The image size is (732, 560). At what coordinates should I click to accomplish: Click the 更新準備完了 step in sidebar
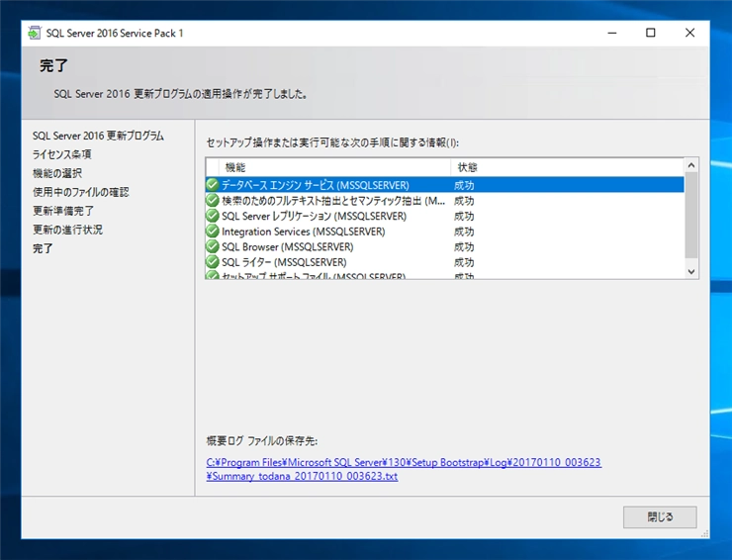pos(63,211)
